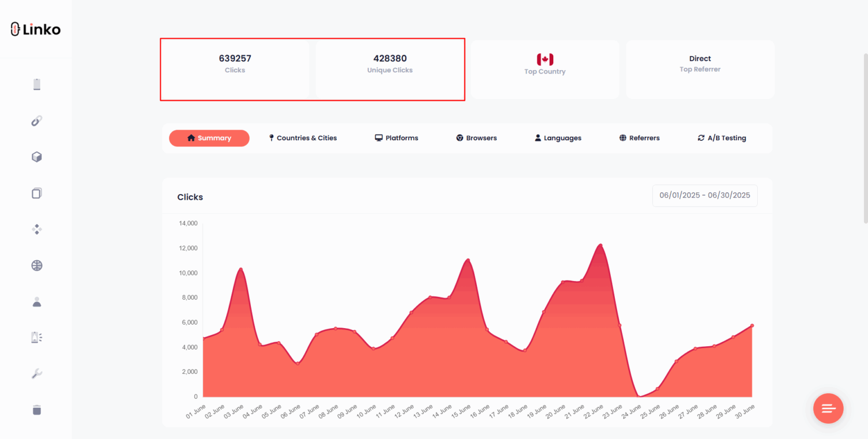
Task: Click the cube icon in the sidebar
Action: (37, 157)
